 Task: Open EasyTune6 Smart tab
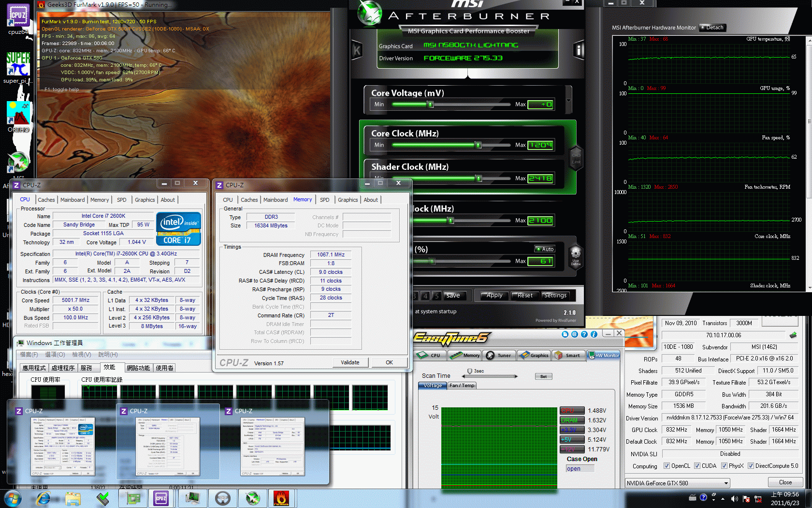[568, 355]
